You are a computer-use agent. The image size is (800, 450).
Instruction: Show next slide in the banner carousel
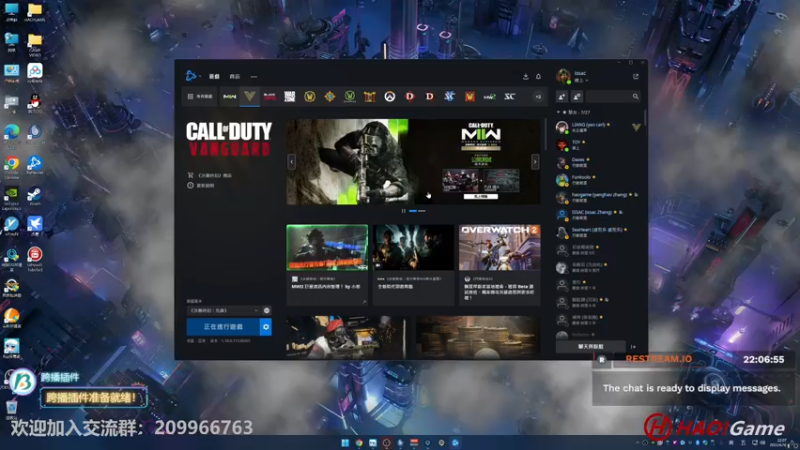pyautogui.click(x=535, y=162)
